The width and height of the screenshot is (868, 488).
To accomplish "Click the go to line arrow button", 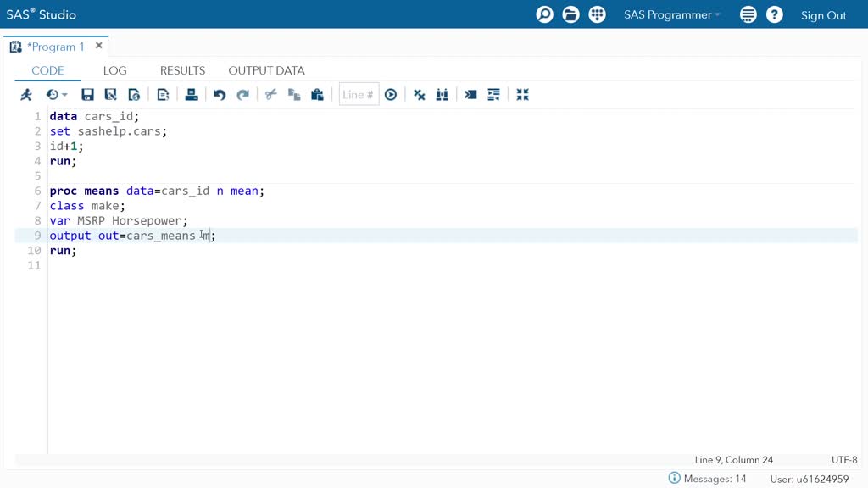I will click(x=391, y=95).
